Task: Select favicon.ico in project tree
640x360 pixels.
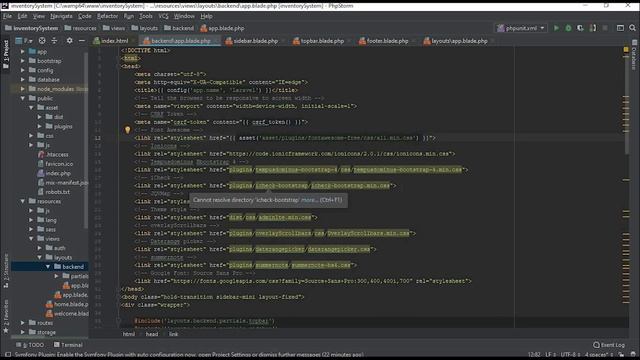Action: coord(56,164)
